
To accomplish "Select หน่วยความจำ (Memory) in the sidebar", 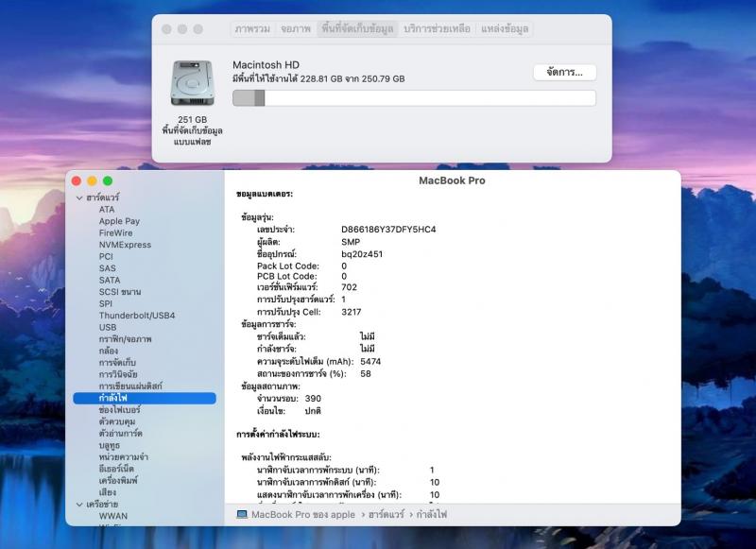I will tap(124, 457).
